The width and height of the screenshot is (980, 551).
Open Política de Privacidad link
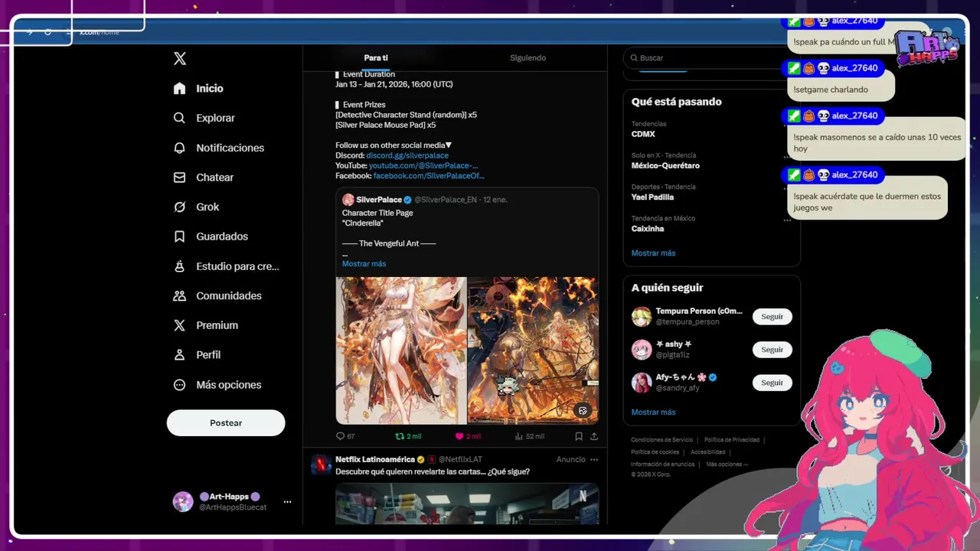click(731, 440)
